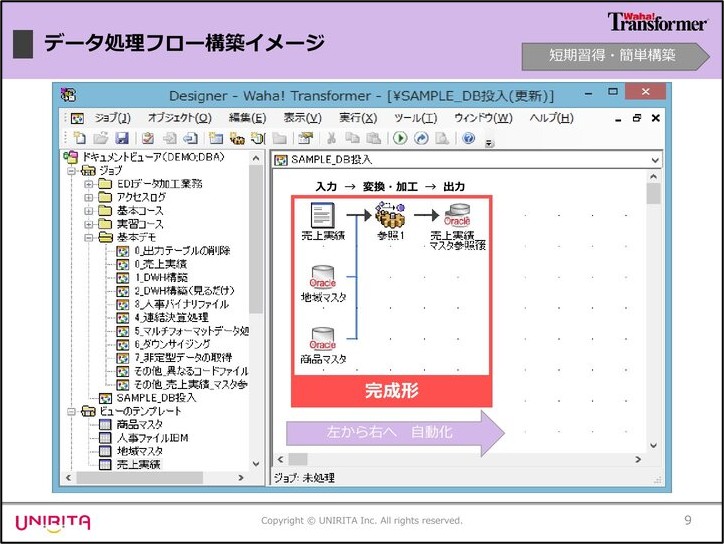Open the 編集(E) menu

click(x=247, y=118)
